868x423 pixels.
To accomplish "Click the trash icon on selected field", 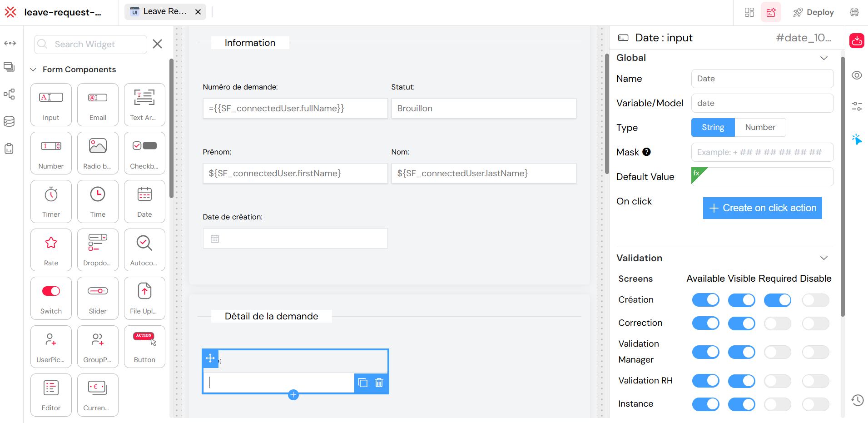I will 379,383.
